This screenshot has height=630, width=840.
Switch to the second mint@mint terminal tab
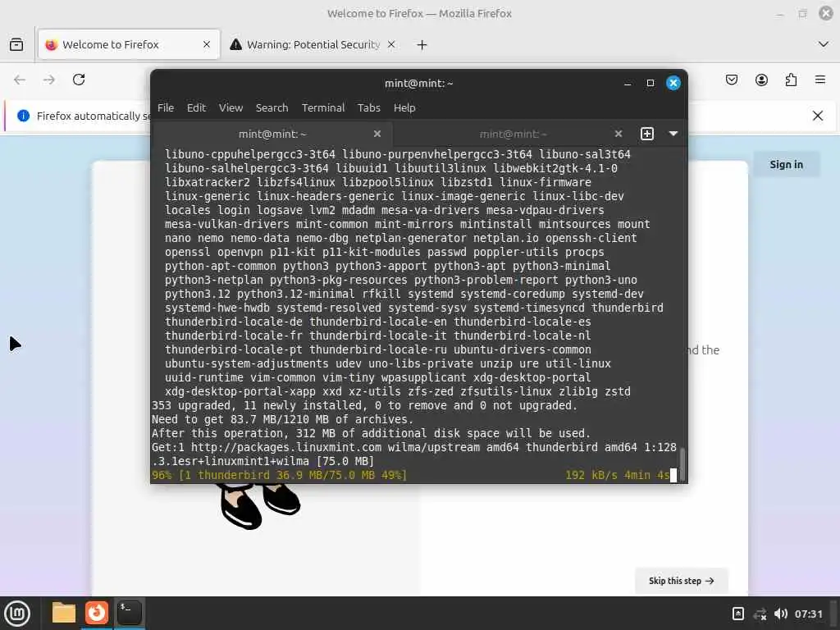click(x=513, y=134)
